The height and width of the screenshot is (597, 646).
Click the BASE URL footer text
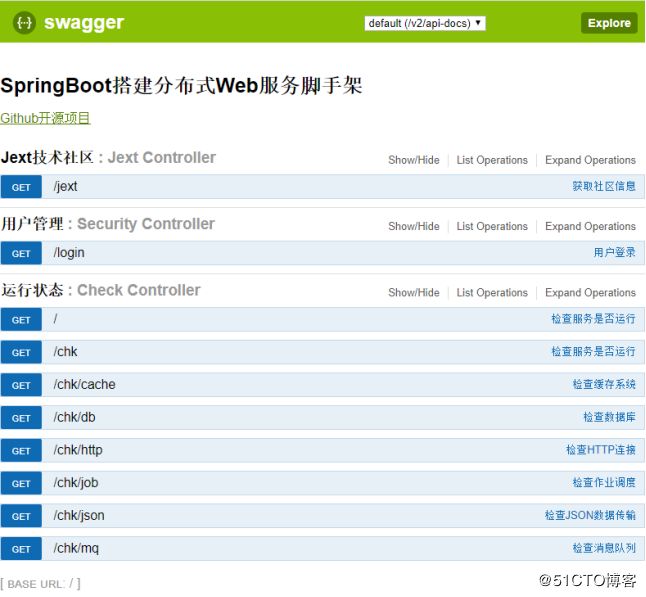pos(40,584)
